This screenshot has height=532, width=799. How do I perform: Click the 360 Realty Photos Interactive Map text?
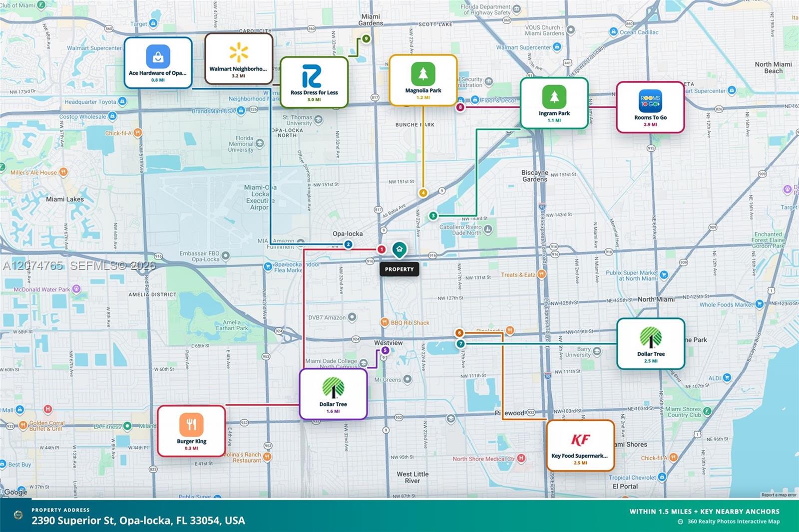(x=733, y=522)
